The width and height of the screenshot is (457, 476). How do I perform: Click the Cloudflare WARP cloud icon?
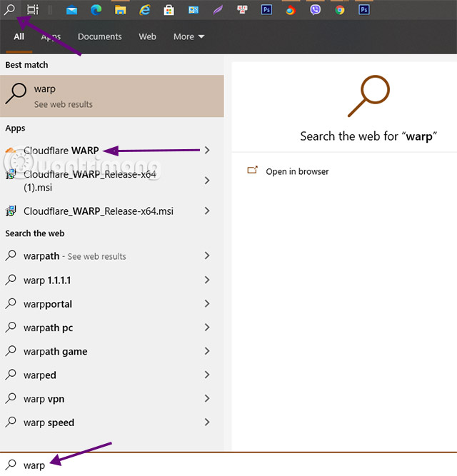[11, 150]
